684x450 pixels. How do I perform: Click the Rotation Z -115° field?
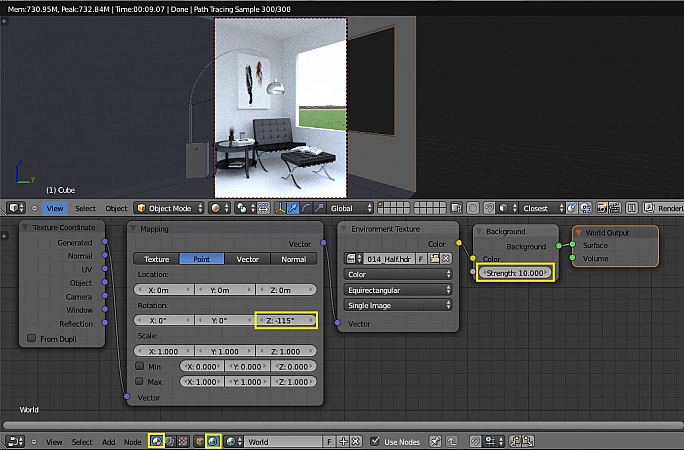tap(286, 320)
